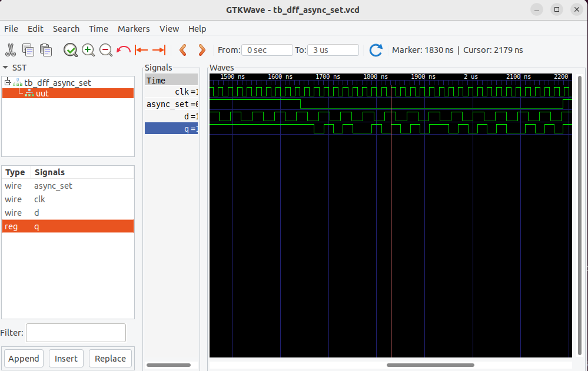Zoom in on the waveform view
The image size is (588, 371).
pos(88,50)
